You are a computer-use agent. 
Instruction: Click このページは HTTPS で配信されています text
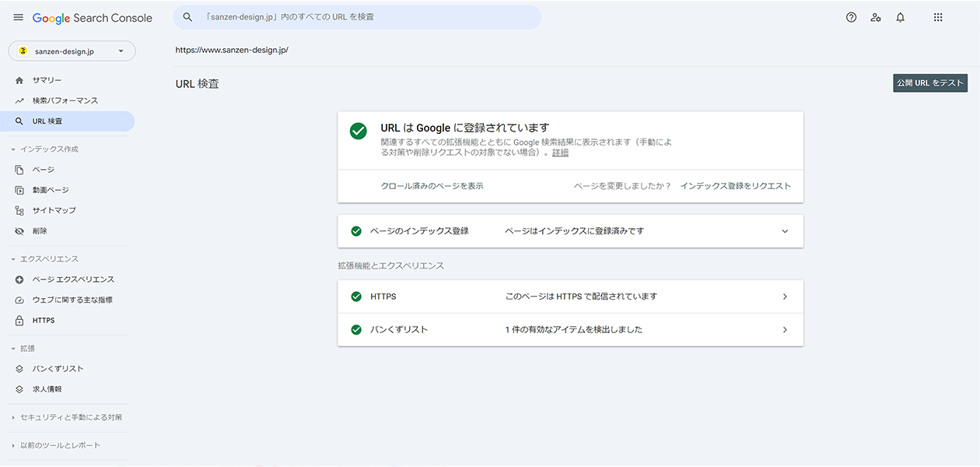(581, 297)
